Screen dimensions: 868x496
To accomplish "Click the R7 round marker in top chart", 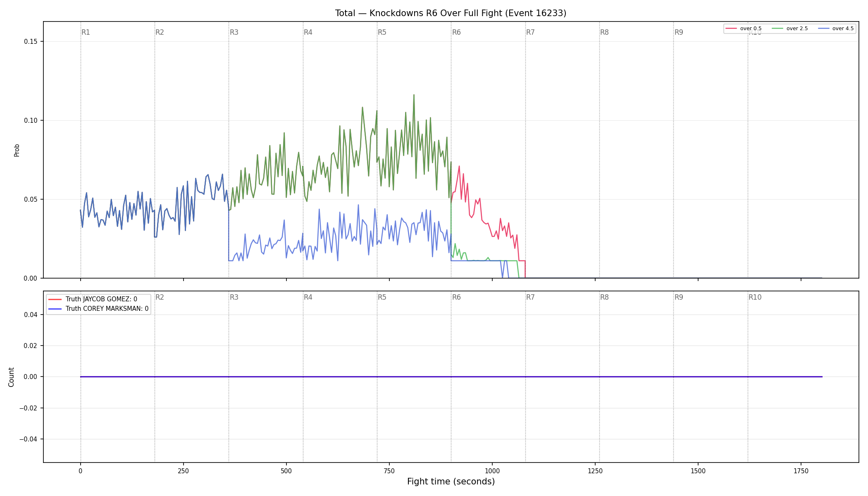I will tap(530, 32).
